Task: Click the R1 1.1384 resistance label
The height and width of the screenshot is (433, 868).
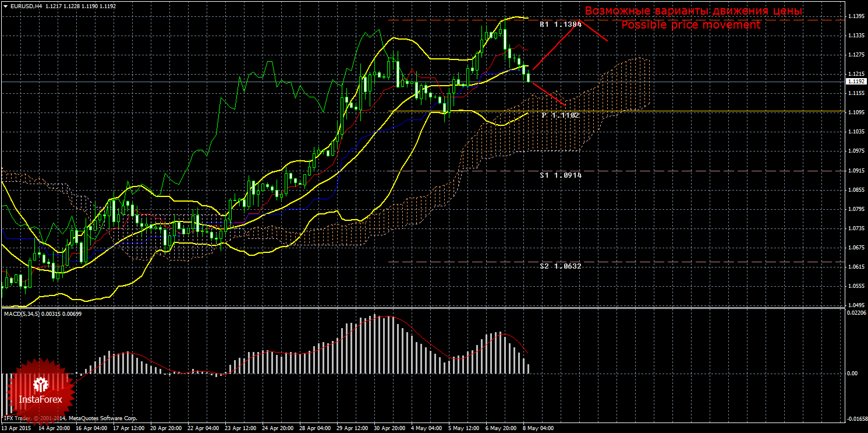Action: click(x=561, y=25)
